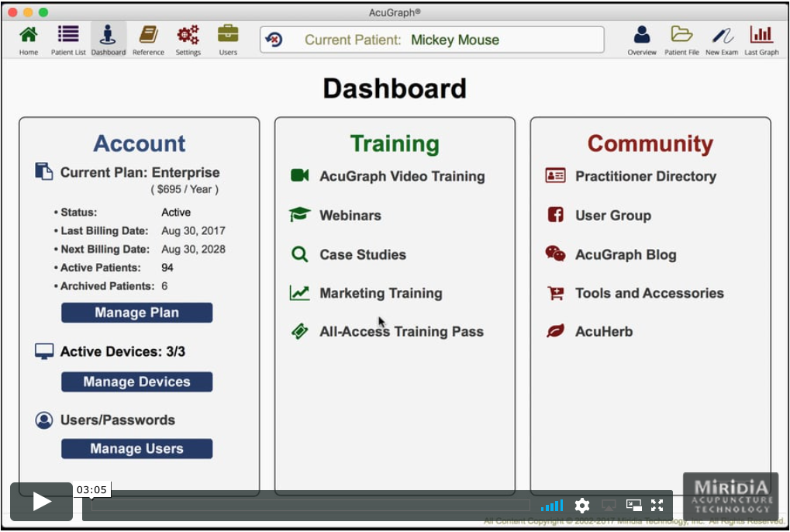The height and width of the screenshot is (532, 790).
Task: Open AcuGraph Blog chat icon
Action: (555, 254)
